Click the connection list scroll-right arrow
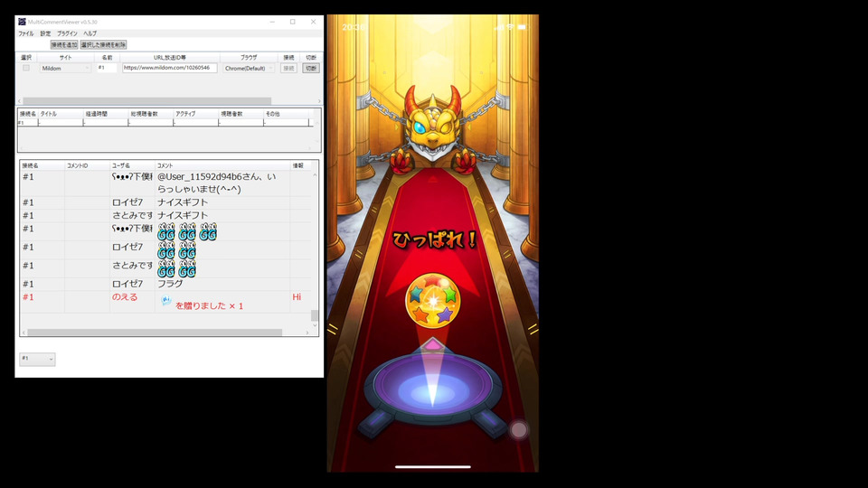The image size is (868, 488). coord(319,101)
